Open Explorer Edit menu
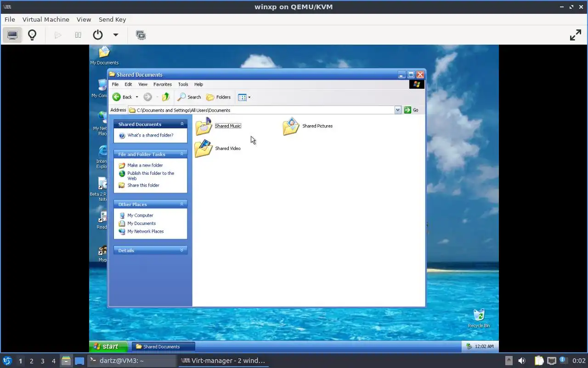 pyautogui.click(x=128, y=84)
